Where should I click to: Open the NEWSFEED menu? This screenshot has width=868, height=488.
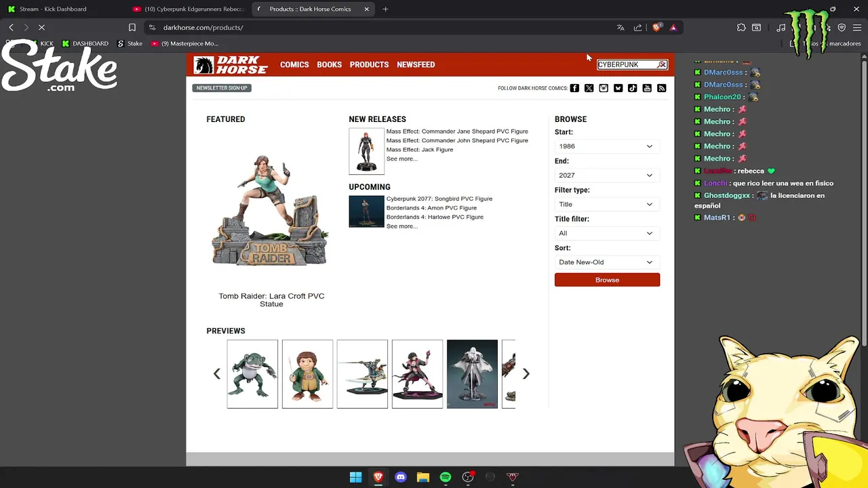coord(416,64)
